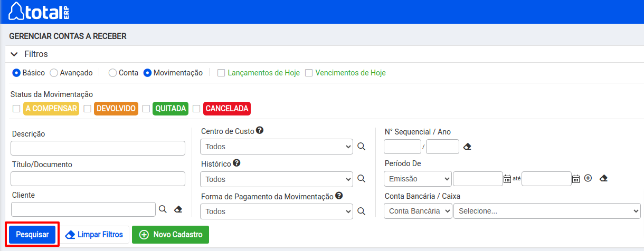Viewport: 644px width, 251px height.
Task: Enable the Lançamentos de Hoje checkbox
Action: coord(222,73)
